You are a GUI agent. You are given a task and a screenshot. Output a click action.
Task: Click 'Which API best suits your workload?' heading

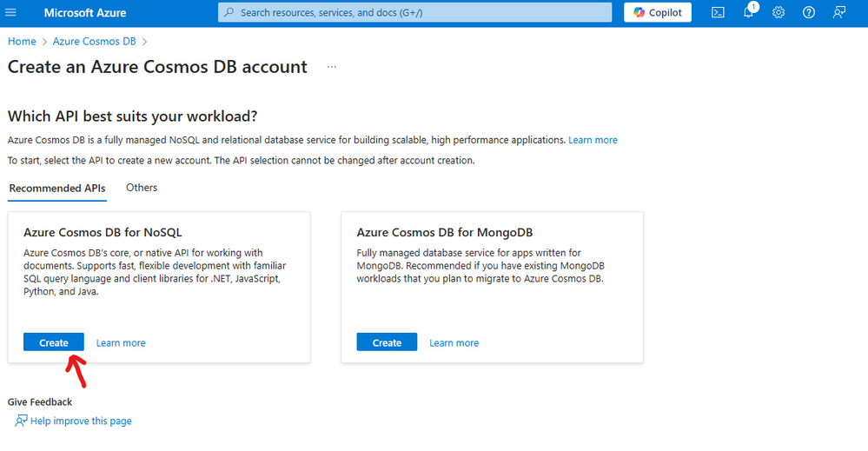(x=132, y=116)
